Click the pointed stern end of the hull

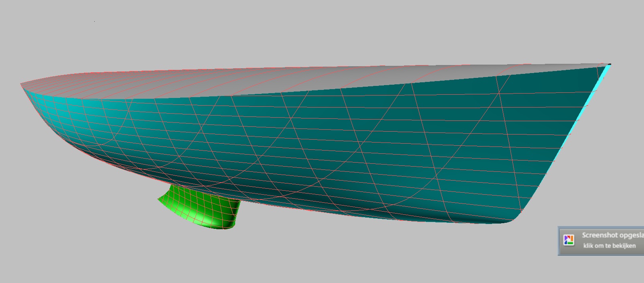coord(22,85)
